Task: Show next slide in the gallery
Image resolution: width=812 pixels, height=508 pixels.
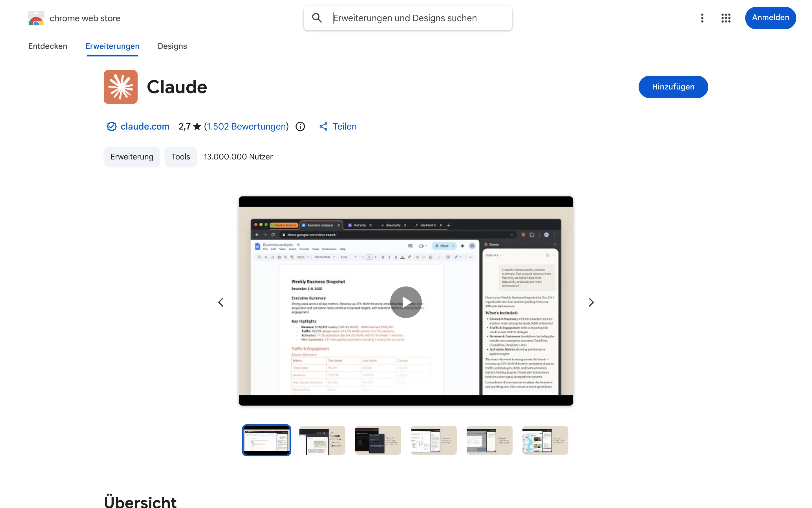Action: click(x=591, y=302)
